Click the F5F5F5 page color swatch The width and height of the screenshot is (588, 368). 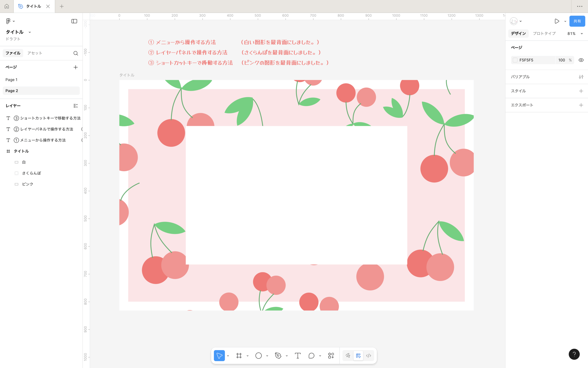(515, 60)
